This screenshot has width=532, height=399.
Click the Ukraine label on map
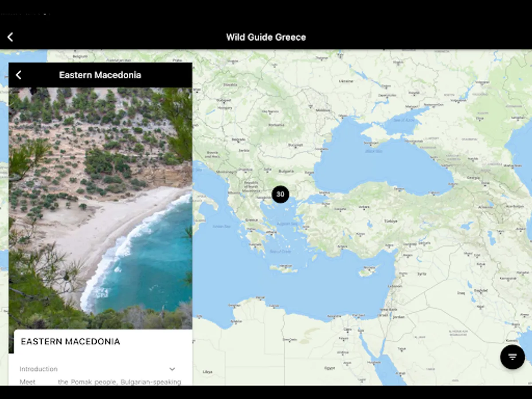346,81
